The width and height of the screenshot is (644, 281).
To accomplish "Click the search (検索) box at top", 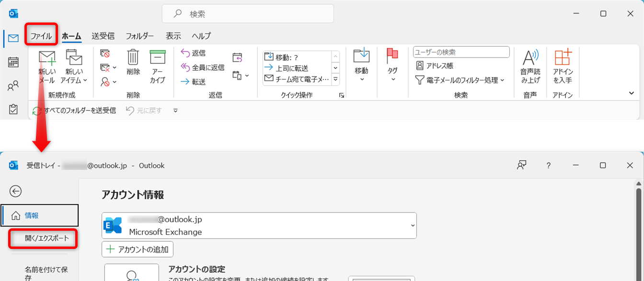I will pos(248,14).
